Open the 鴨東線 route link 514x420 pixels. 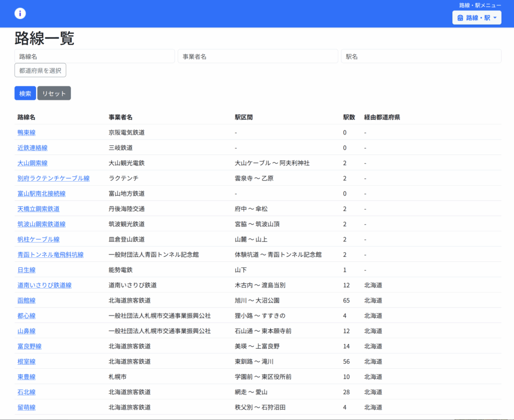(27, 132)
